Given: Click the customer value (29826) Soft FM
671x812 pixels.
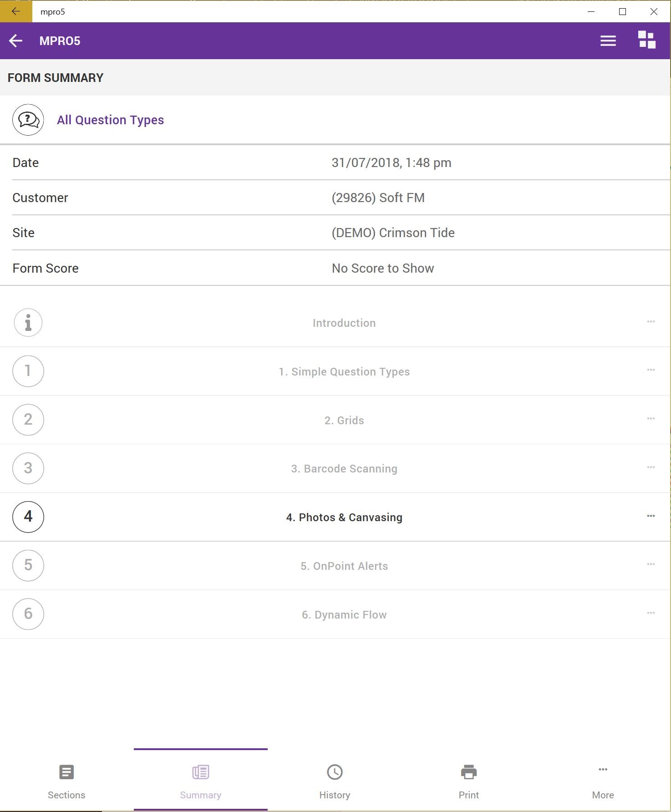Looking at the screenshot, I should (x=378, y=198).
